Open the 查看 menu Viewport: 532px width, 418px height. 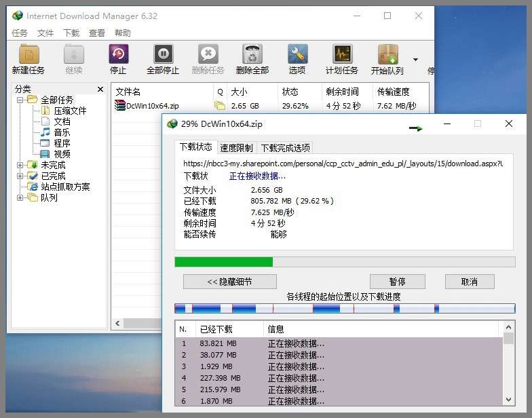[x=97, y=33]
